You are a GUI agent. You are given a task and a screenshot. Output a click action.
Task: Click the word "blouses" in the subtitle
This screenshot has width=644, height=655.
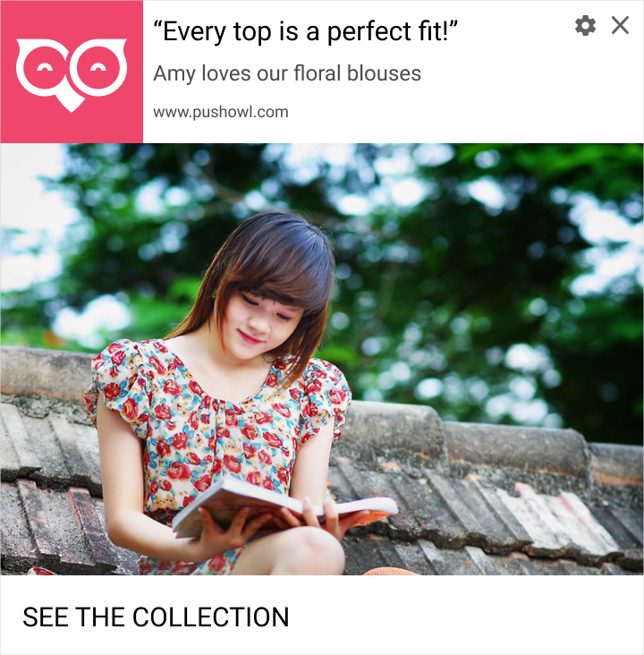tap(384, 73)
